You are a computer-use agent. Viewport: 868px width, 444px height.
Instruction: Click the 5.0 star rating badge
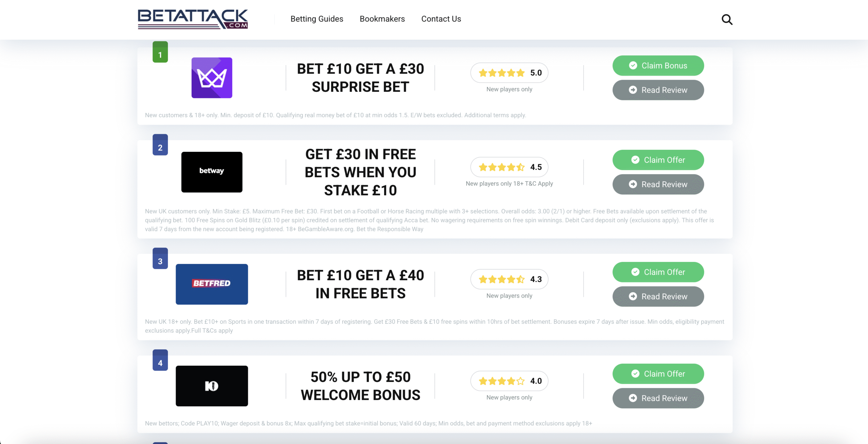click(x=509, y=73)
